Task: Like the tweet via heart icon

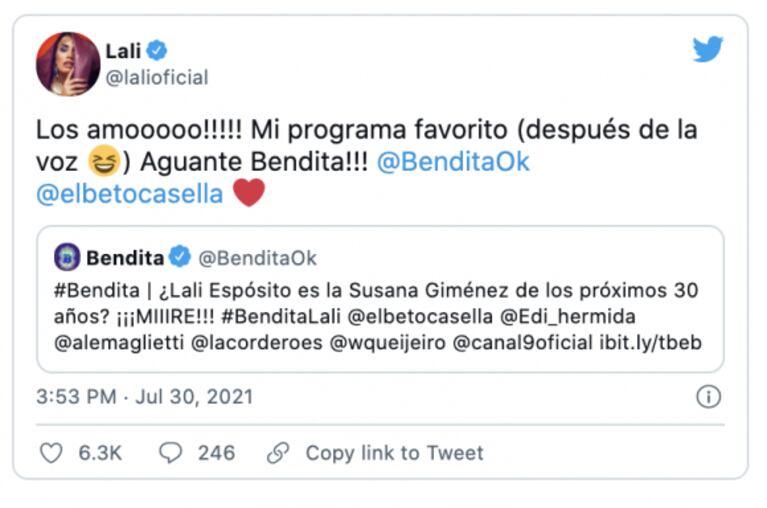Action: 50,453
